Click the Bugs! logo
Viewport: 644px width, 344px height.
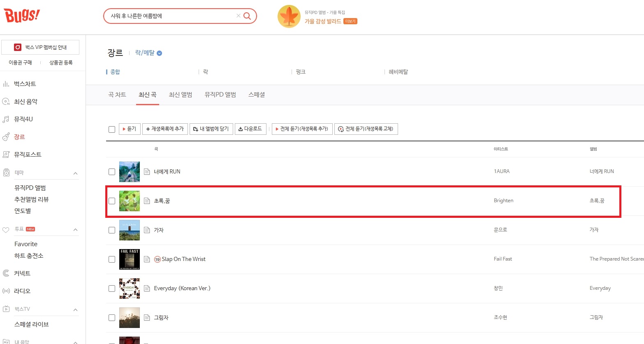click(22, 16)
